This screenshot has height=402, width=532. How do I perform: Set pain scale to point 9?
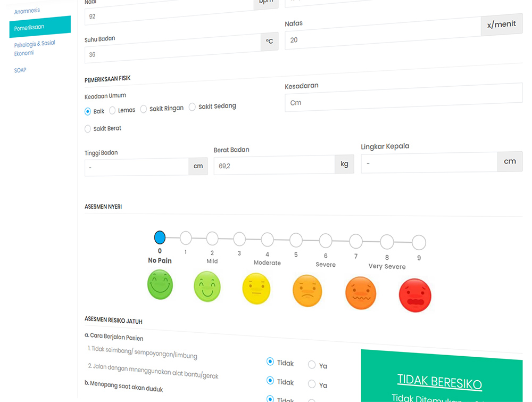[x=419, y=243]
